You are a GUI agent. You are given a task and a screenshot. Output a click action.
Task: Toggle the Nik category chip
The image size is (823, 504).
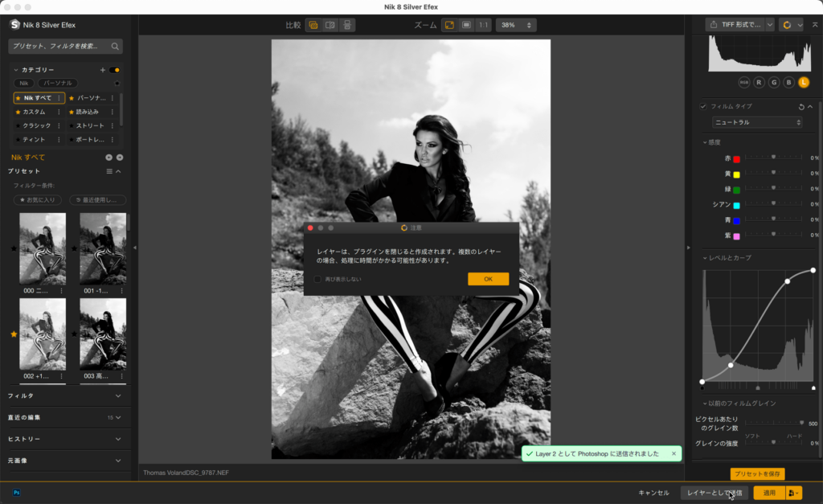[24, 83]
